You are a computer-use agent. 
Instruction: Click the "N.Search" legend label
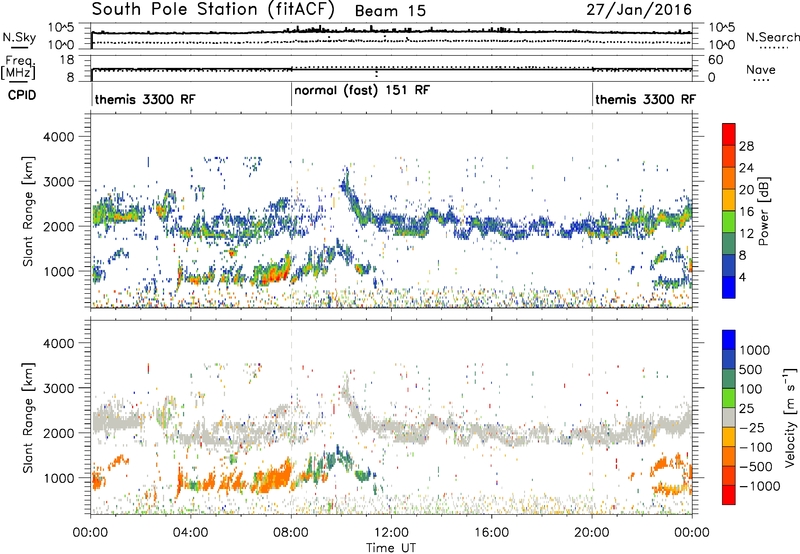pyautogui.click(x=773, y=37)
